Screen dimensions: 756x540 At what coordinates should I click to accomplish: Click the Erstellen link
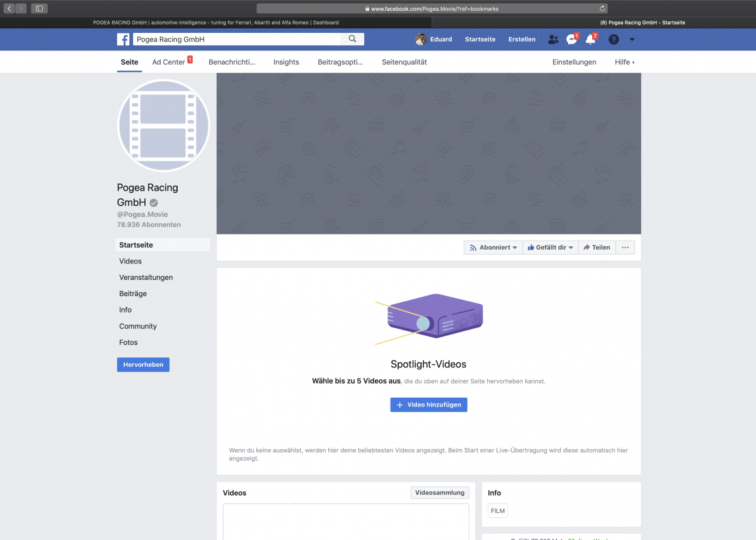pyautogui.click(x=522, y=39)
